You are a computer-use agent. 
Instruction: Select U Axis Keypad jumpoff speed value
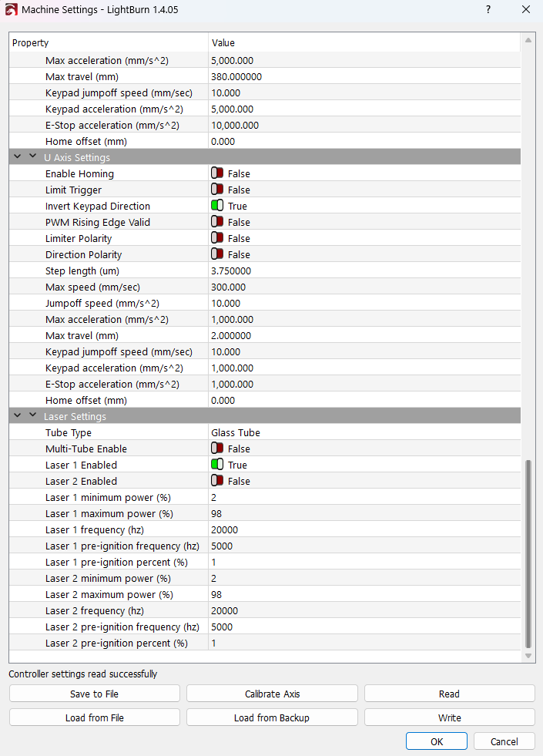pyautogui.click(x=226, y=351)
